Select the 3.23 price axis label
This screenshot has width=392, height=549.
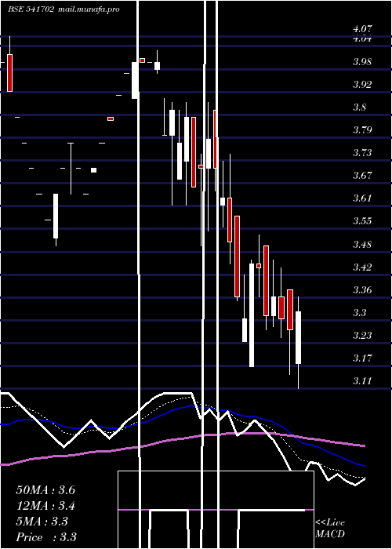(x=362, y=336)
